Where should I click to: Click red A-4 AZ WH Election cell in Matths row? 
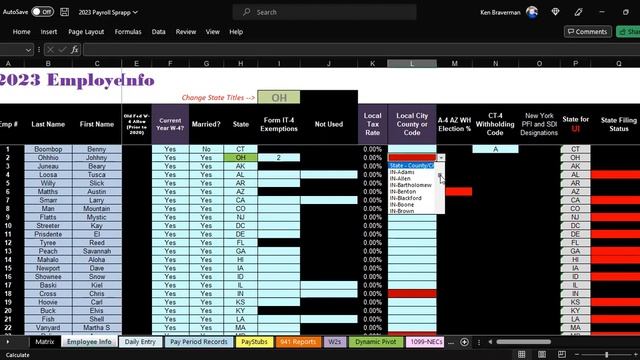click(459, 191)
